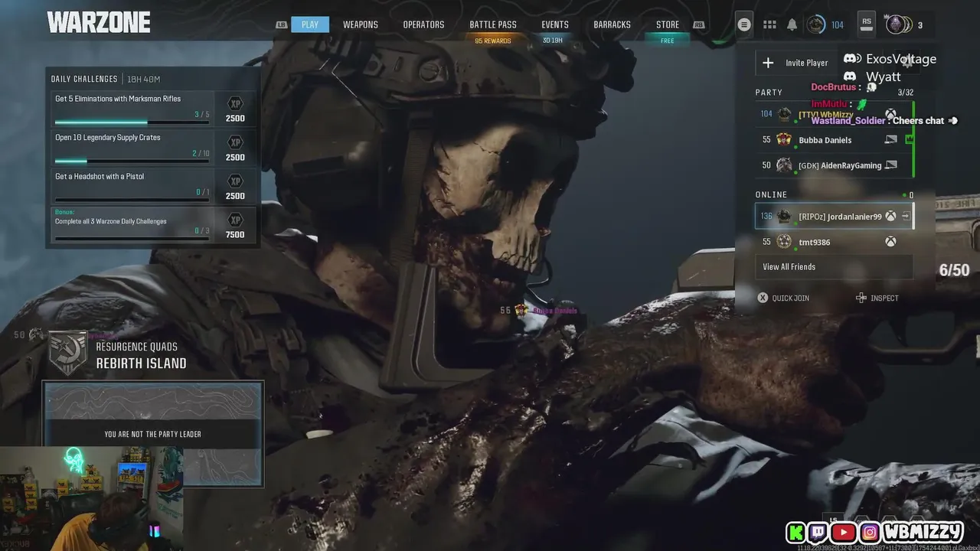980x551 pixels.
Task: Click the DAILY CHALLENGES header
Action: point(84,79)
